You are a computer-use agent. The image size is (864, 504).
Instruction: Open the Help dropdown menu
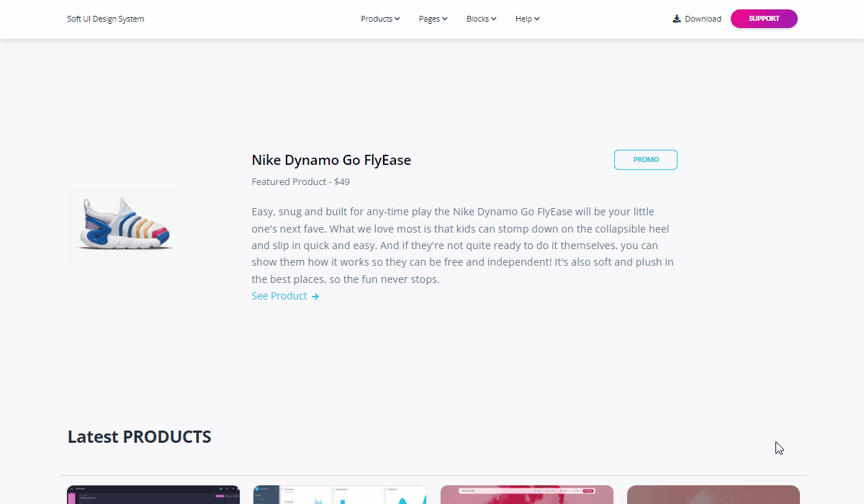(528, 19)
